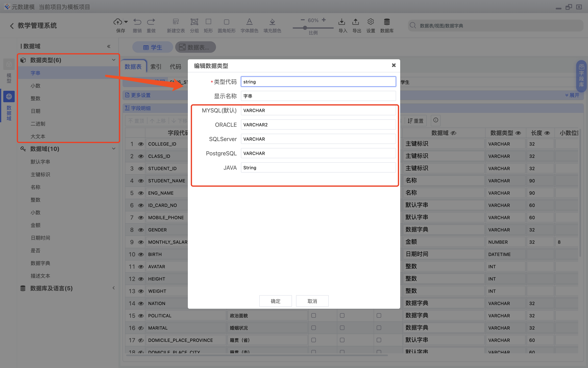Viewport: 588px width, 368px height.
Task: Toggle visibility eye for COLLEGE_ID row
Action: (x=141, y=144)
